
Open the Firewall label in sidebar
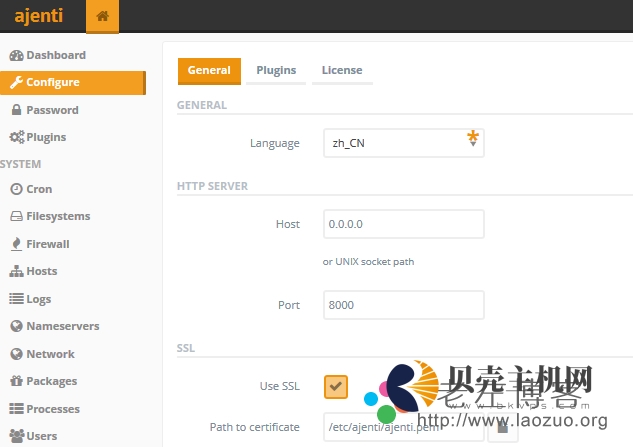coord(48,244)
